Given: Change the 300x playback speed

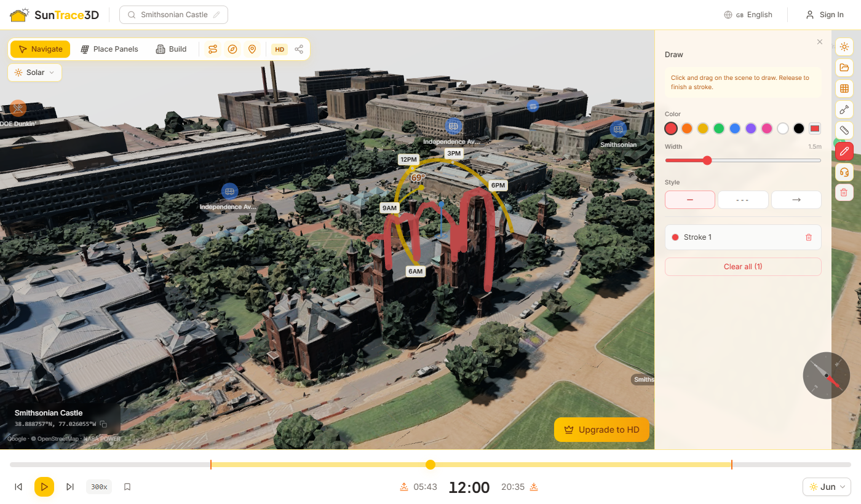Looking at the screenshot, I should [x=99, y=487].
